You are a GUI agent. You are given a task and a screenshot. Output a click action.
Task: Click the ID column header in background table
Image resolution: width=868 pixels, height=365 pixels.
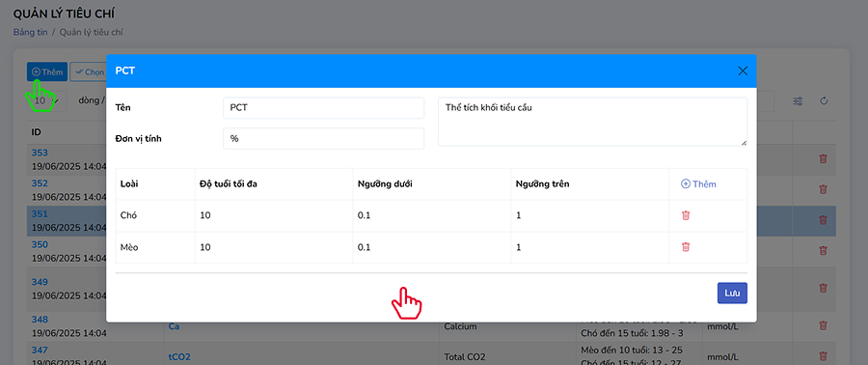pos(36,133)
